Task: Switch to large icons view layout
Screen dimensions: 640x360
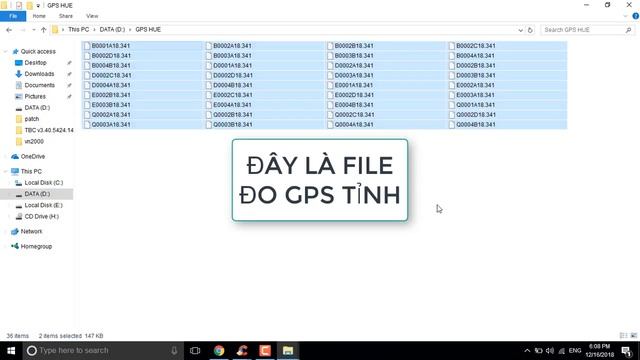Action: 633,336
